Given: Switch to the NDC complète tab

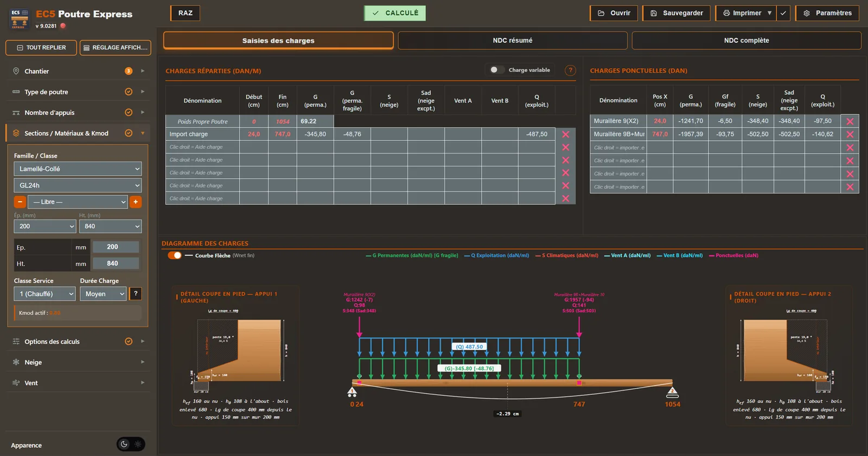Looking at the screenshot, I should click(x=746, y=41).
